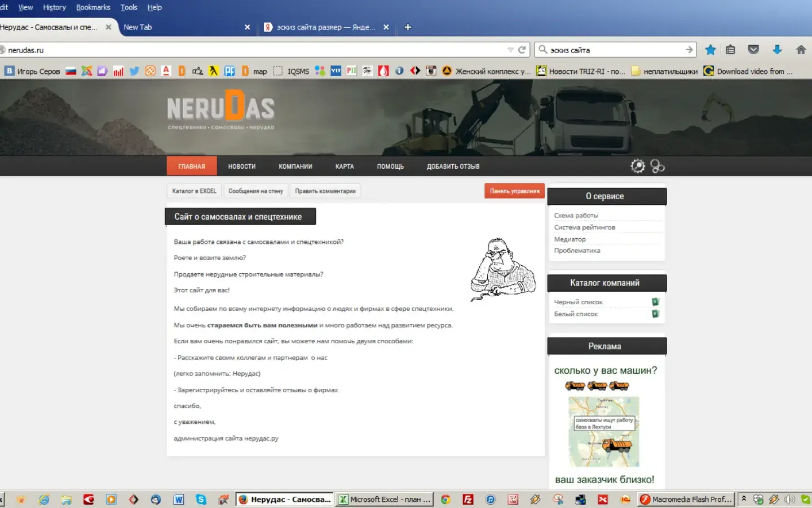Switch to Microsoft Excel in taskbar
Screen dimensions: 812x508
click(x=385, y=500)
